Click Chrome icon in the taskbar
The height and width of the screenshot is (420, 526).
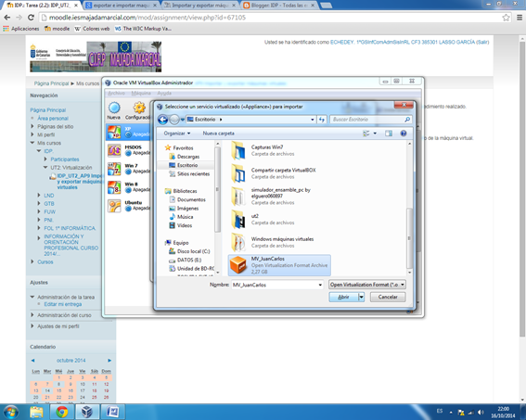[x=62, y=412]
